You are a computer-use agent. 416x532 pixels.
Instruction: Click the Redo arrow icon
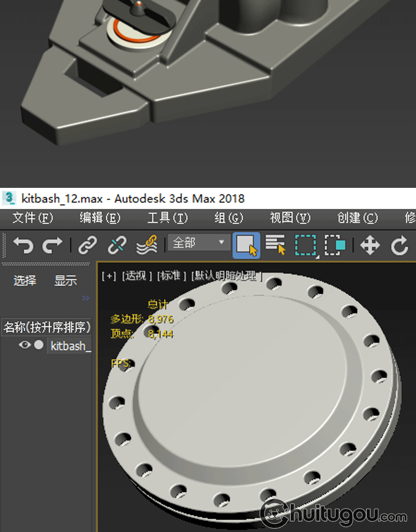[x=52, y=245]
